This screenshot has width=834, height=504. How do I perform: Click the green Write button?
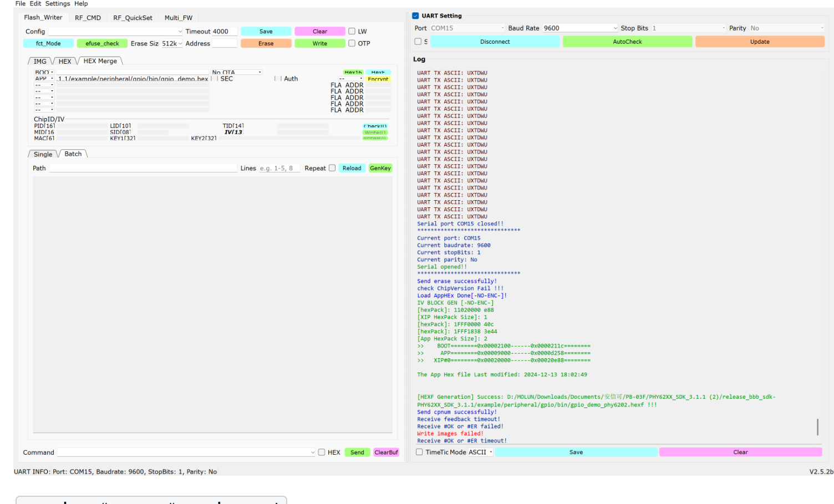[320, 43]
